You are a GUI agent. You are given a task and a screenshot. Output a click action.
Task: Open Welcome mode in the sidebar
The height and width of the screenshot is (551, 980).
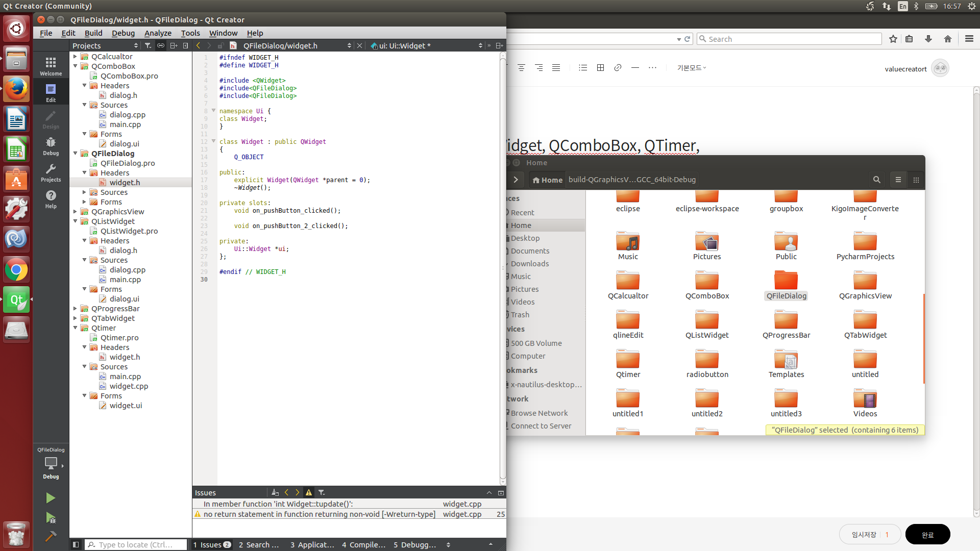click(x=51, y=66)
